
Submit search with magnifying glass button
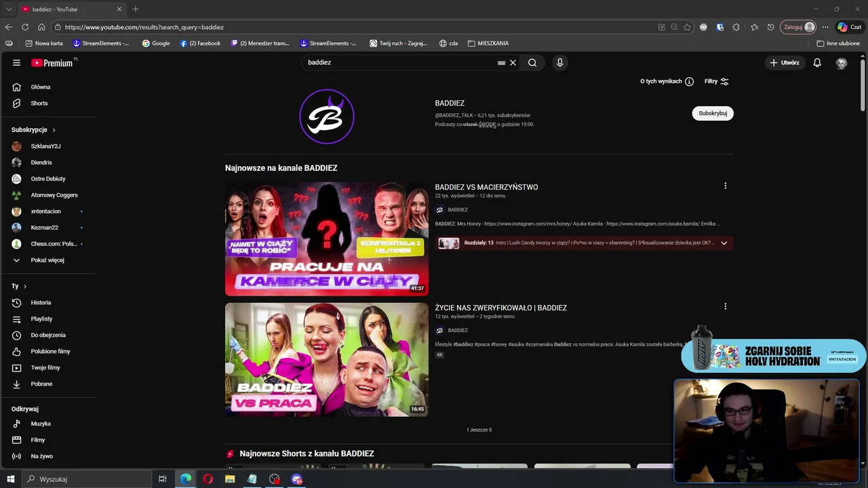coord(532,62)
